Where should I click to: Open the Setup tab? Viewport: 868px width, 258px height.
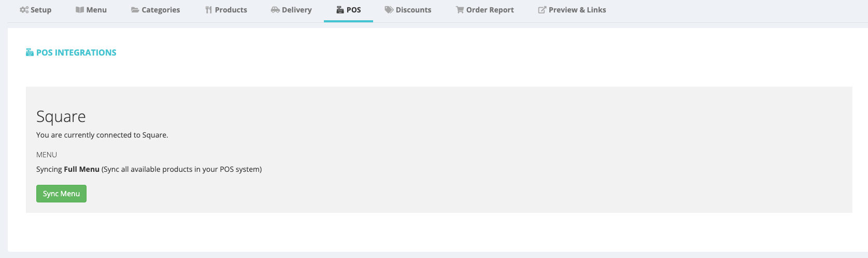pos(35,10)
